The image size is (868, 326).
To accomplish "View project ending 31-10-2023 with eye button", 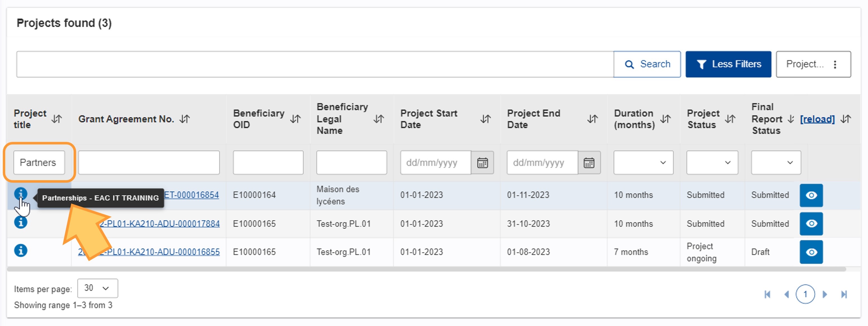I will 811,224.
